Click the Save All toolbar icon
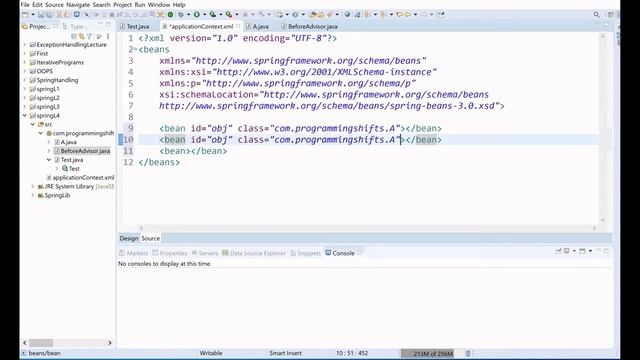 click(49, 15)
